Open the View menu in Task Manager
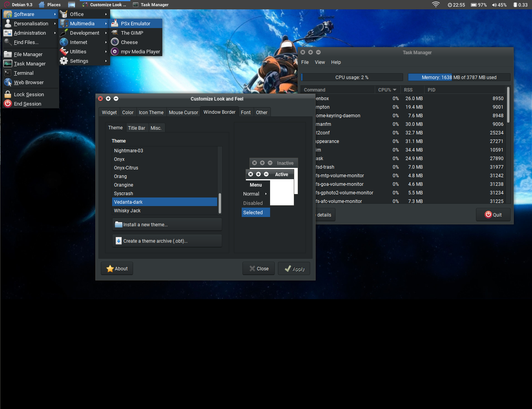The image size is (532, 409). pos(320,62)
